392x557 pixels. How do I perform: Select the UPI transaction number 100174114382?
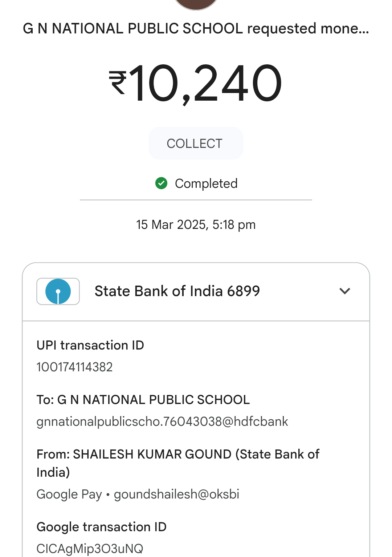tap(75, 367)
